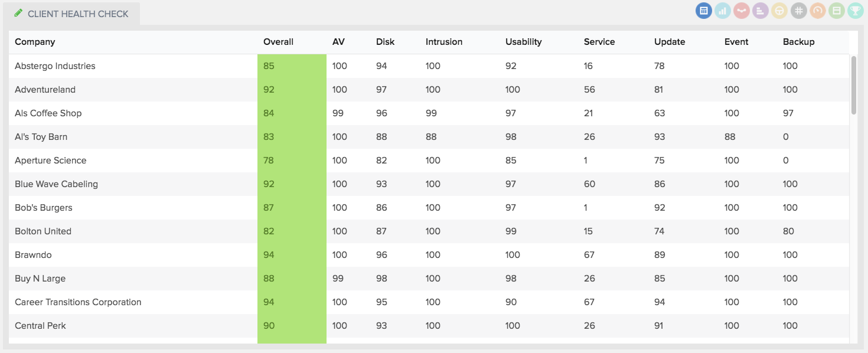
Task: Click the green Overall cell for Brawndo
Action: pyautogui.click(x=292, y=255)
